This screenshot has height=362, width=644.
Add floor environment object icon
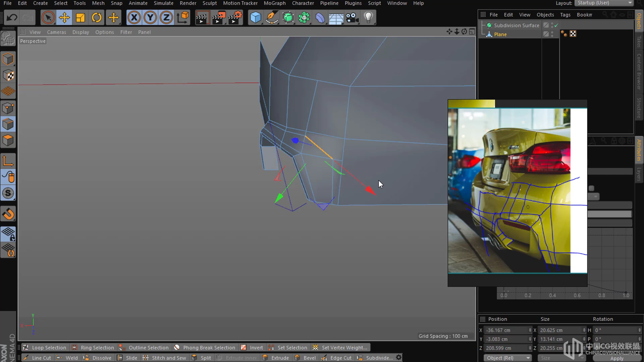(336, 17)
